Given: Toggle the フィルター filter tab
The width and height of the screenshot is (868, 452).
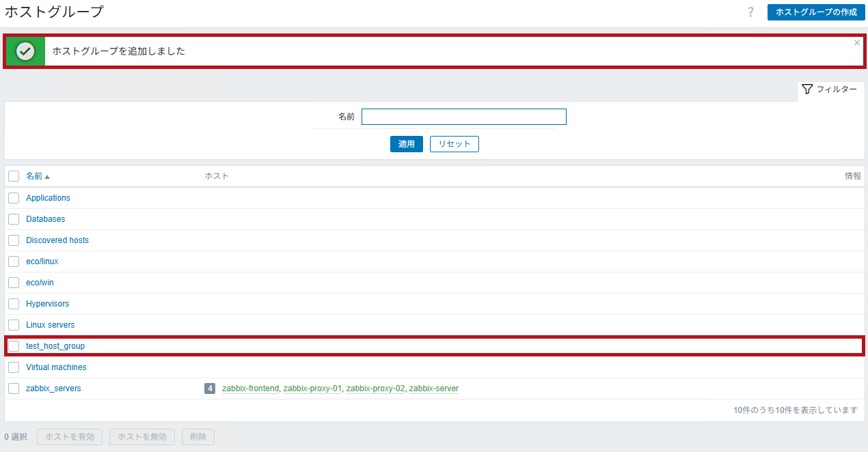Looking at the screenshot, I should click(830, 89).
